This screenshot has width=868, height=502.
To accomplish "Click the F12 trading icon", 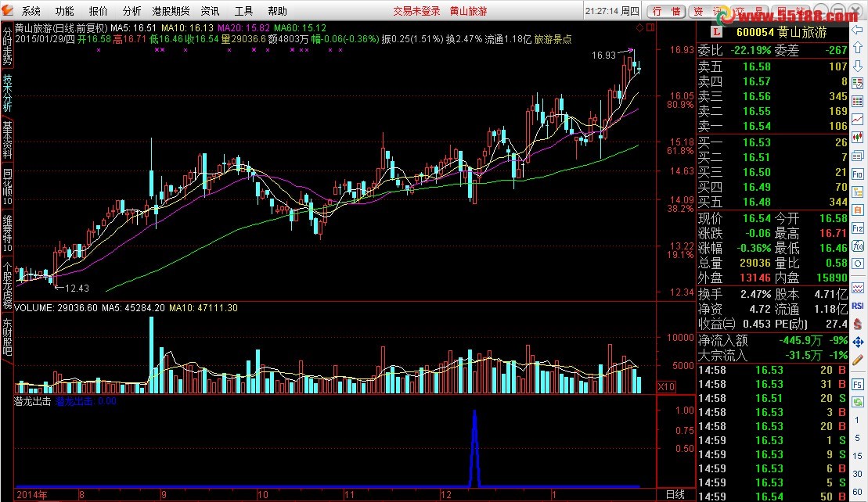I will coord(858,228).
